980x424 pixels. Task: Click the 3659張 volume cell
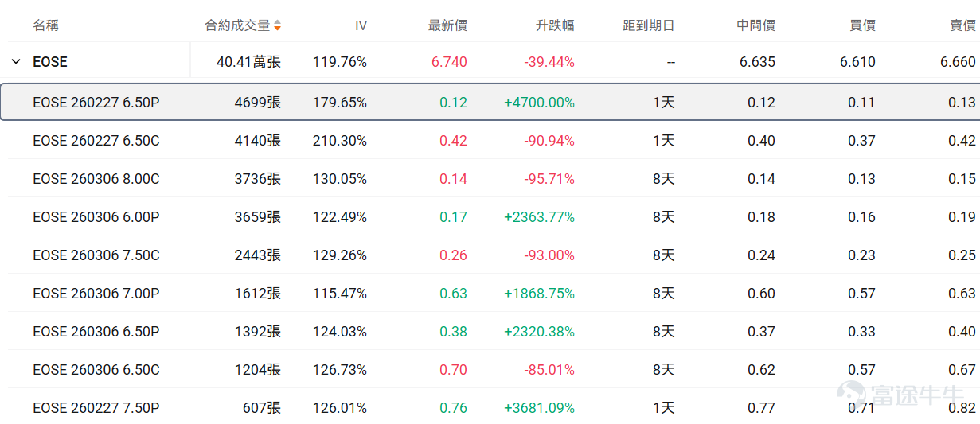tap(257, 217)
